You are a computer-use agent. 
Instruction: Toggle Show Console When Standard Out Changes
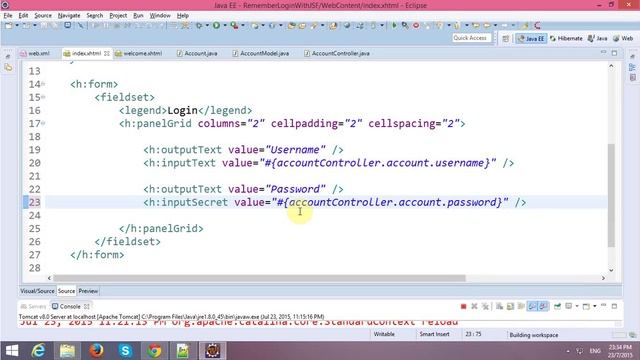(532, 306)
